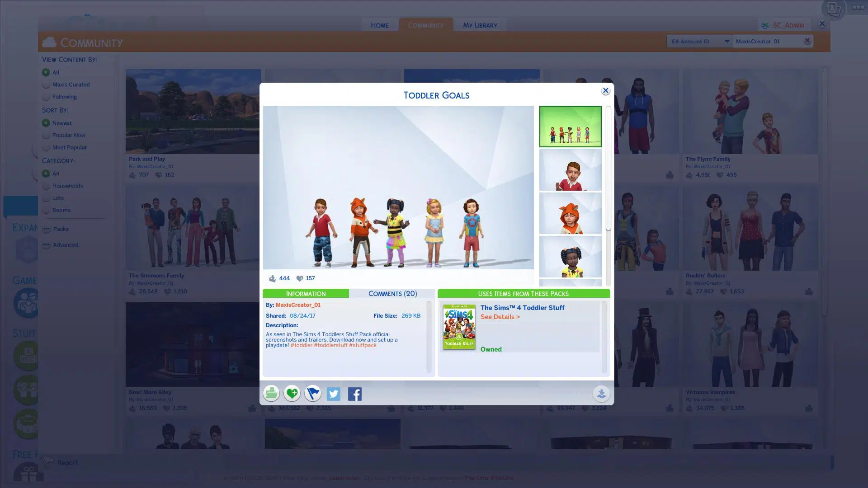
Task: Switch to the Comments (20) tab
Action: (x=392, y=294)
